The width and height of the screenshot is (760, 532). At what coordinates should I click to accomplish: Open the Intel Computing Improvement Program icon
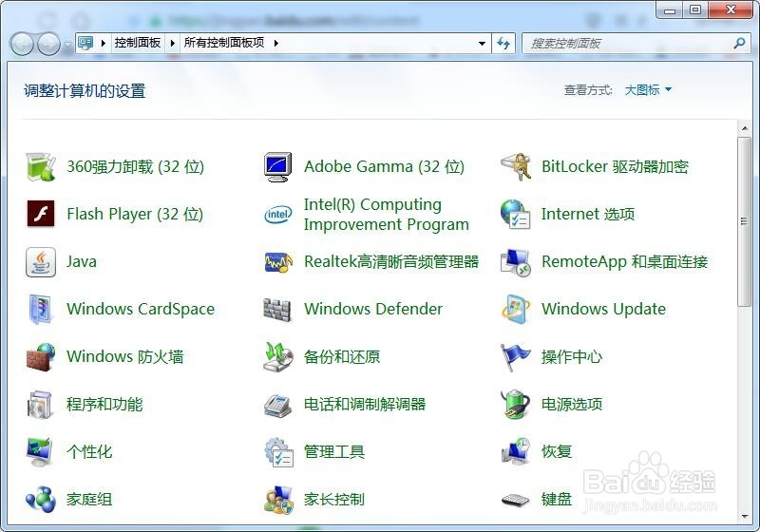(277, 214)
